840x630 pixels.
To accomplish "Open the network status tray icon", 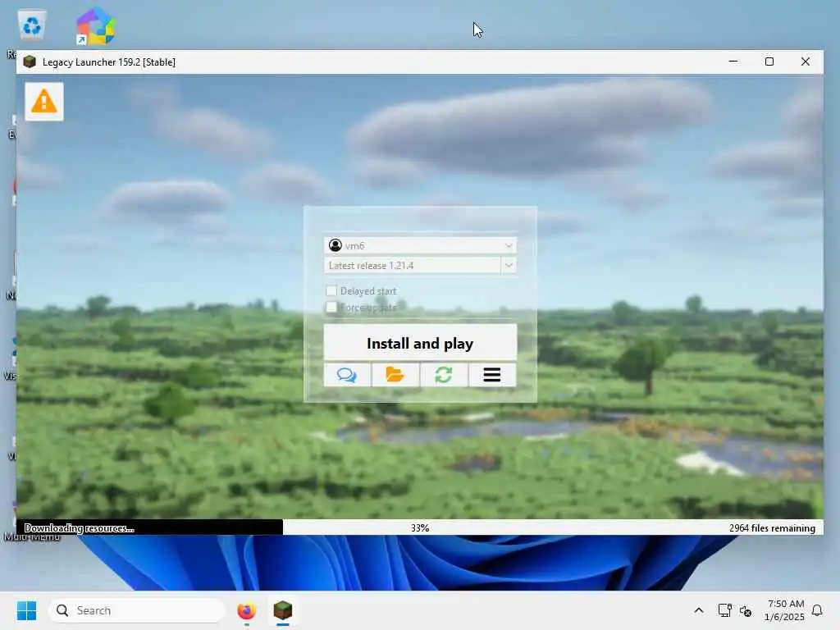I will [724, 610].
